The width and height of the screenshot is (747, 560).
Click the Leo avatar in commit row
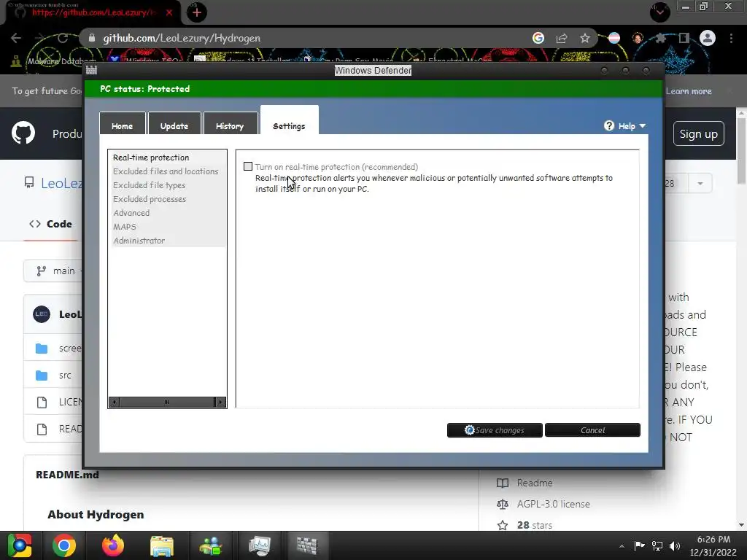pos(42,314)
